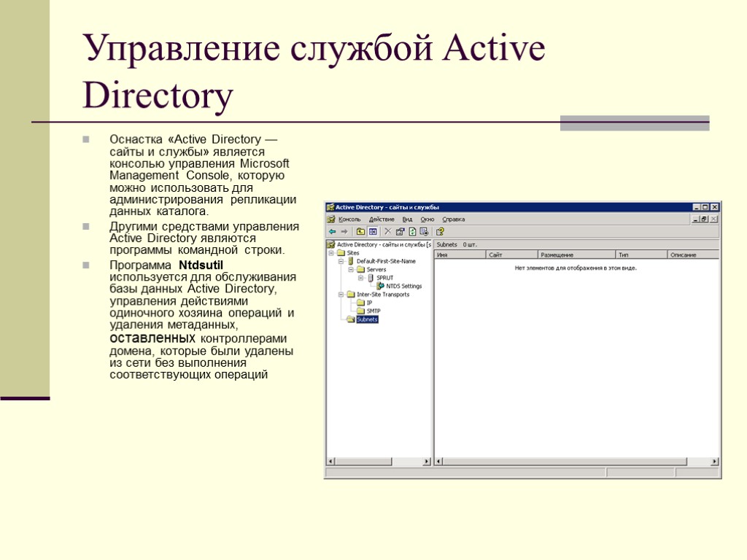Click left arrow of details pane scrollbar
The image size is (747, 560).
pyautogui.click(x=438, y=461)
